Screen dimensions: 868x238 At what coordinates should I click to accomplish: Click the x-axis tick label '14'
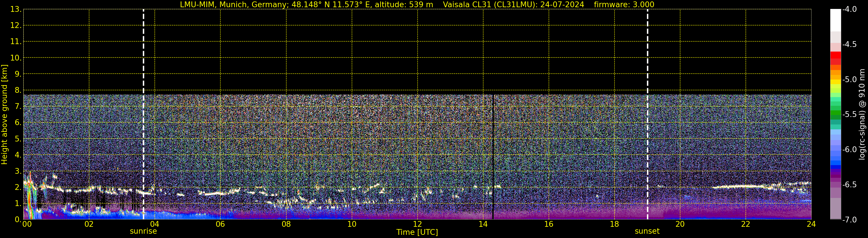point(483,224)
